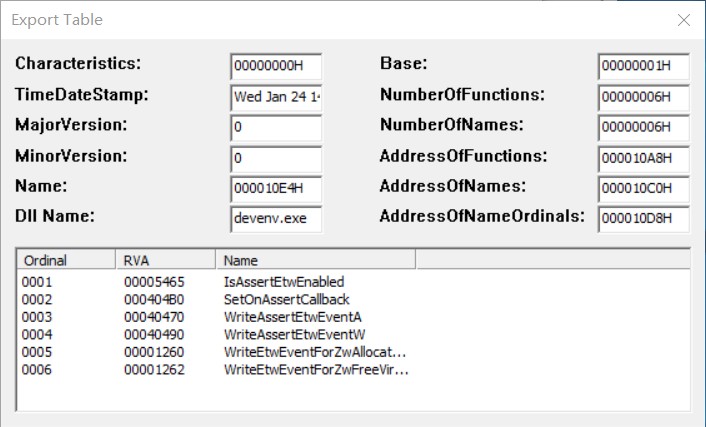The height and width of the screenshot is (427, 706).
Task: Click RVA value 00040470
Action: (154, 317)
